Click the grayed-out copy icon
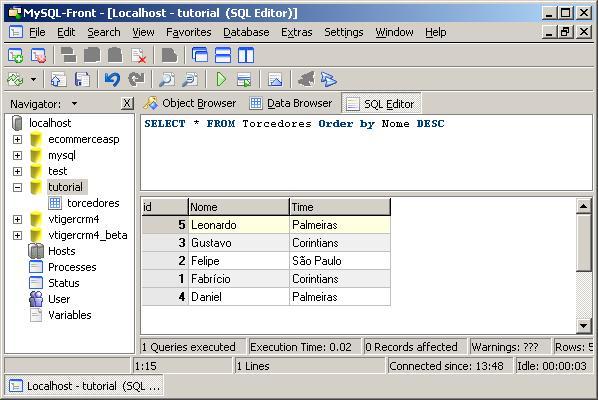This screenshot has width=598, height=400. pos(92,56)
